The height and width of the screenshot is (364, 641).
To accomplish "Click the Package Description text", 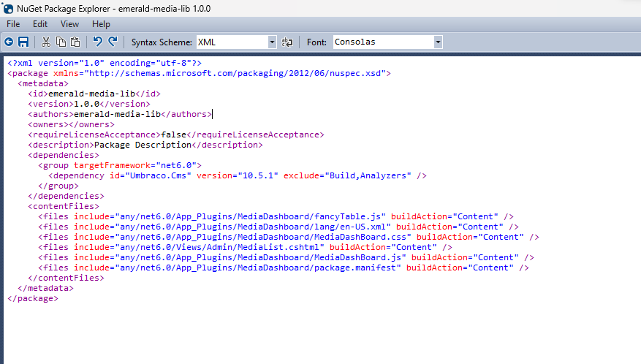I will pyautogui.click(x=143, y=145).
